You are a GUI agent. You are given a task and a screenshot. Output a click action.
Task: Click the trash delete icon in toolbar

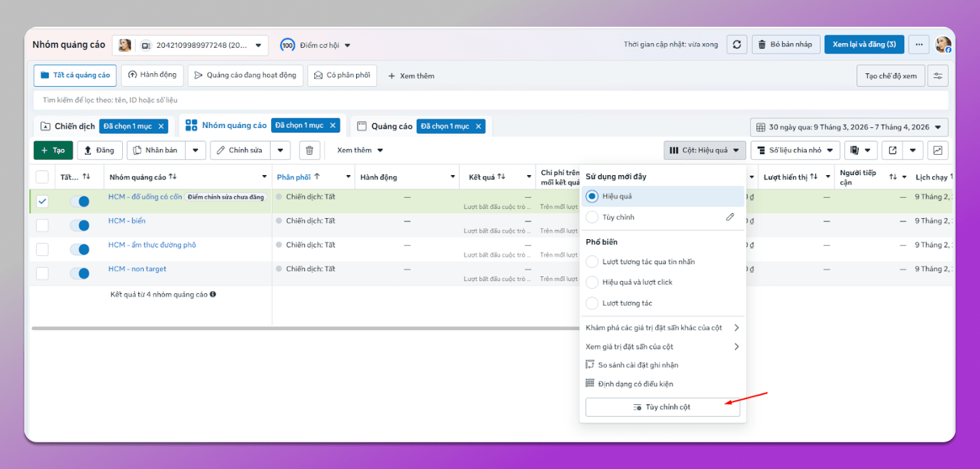pos(310,150)
